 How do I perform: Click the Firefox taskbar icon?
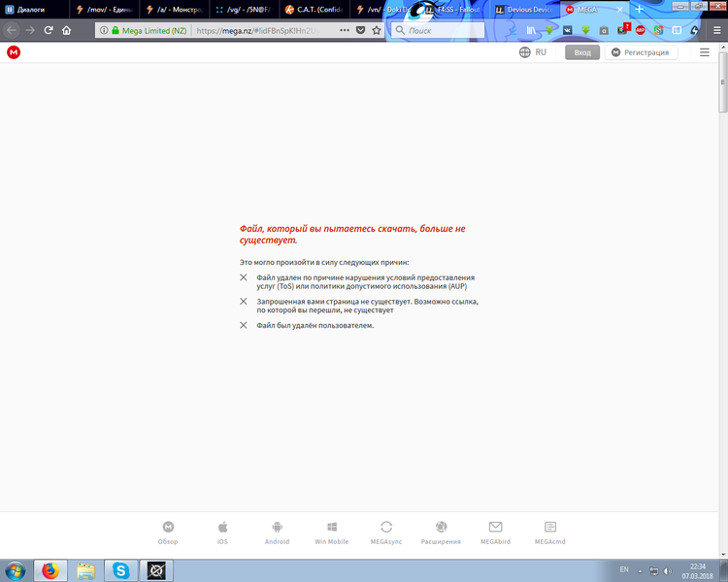(50, 570)
